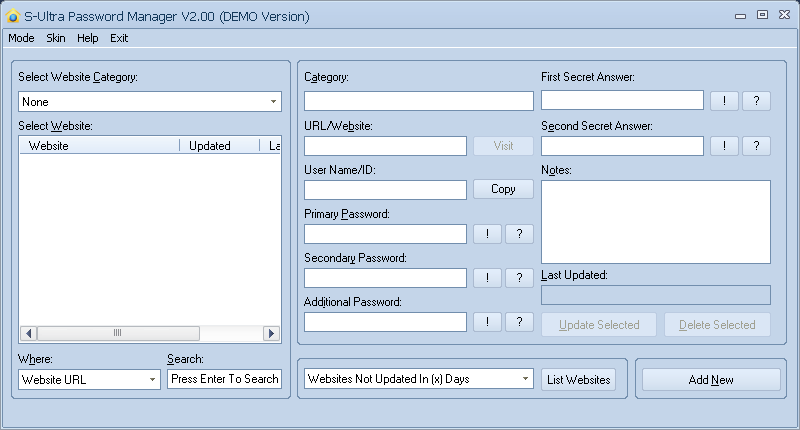Click the List Websites button
800x430 pixels.
(579, 380)
